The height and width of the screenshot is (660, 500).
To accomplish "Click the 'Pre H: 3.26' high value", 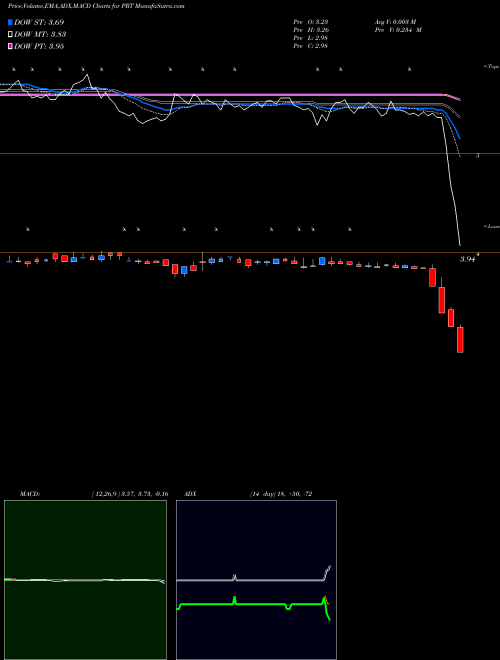I will 311,30.
